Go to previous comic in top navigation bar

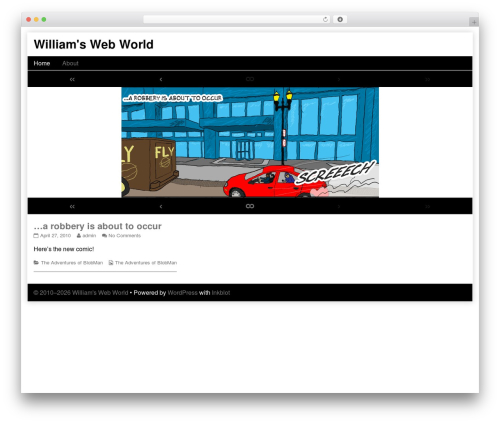[161, 79]
